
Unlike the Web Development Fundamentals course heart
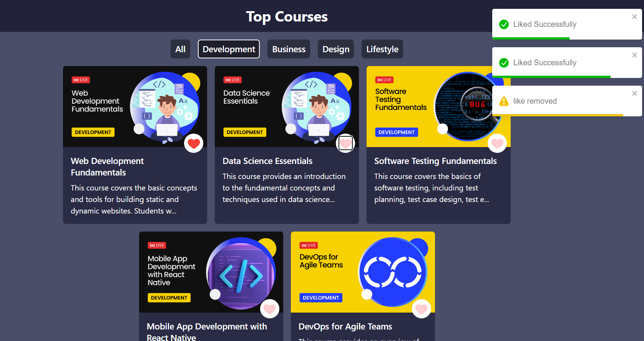pyautogui.click(x=194, y=143)
